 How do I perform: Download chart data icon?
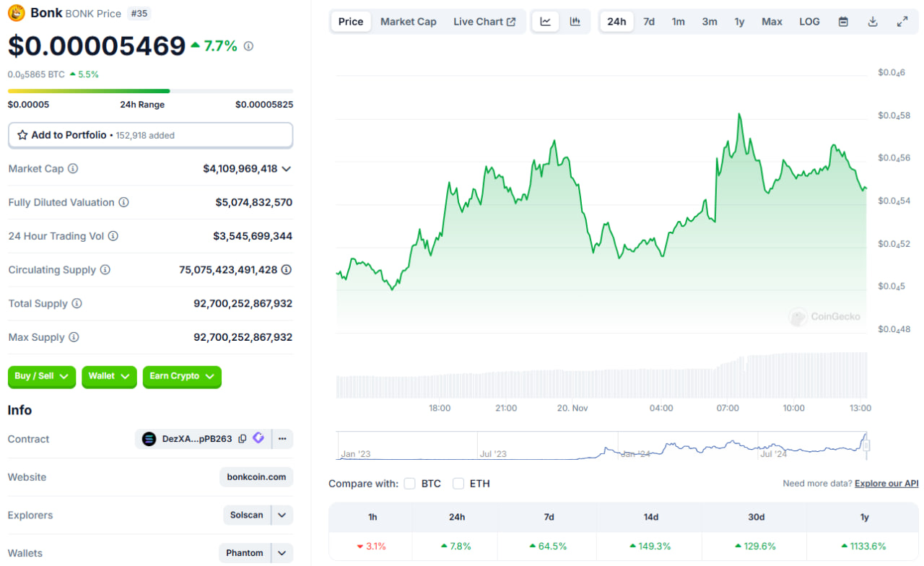click(x=873, y=22)
